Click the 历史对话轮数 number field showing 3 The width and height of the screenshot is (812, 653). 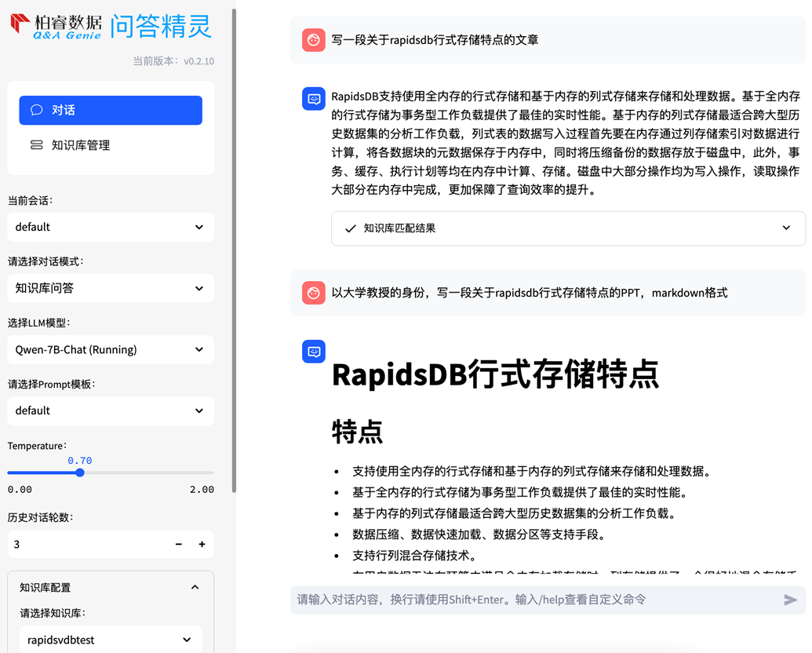tap(88, 544)
